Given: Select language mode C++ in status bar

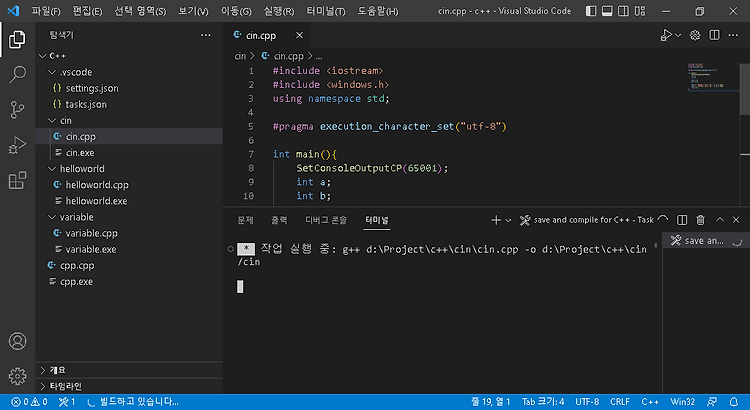Looking at the screenshot, I should pyautogui.click(x=650, y=402).
